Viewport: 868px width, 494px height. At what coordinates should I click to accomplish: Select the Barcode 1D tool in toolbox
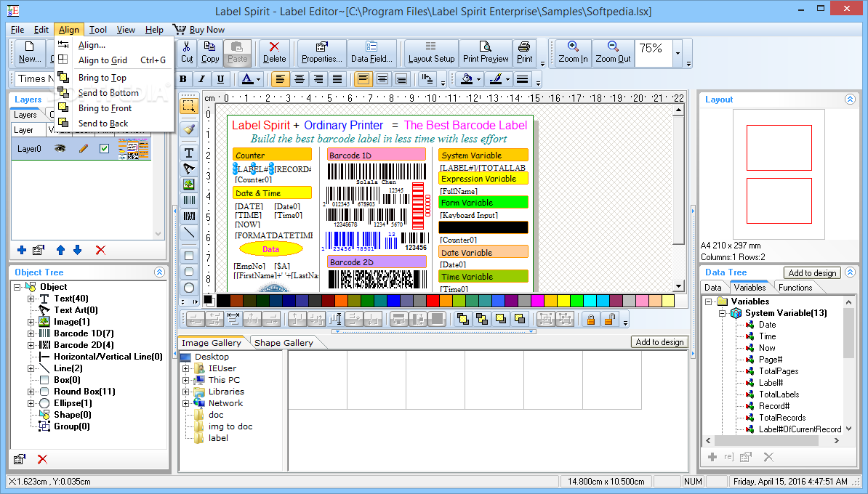(x=189, y=201)
